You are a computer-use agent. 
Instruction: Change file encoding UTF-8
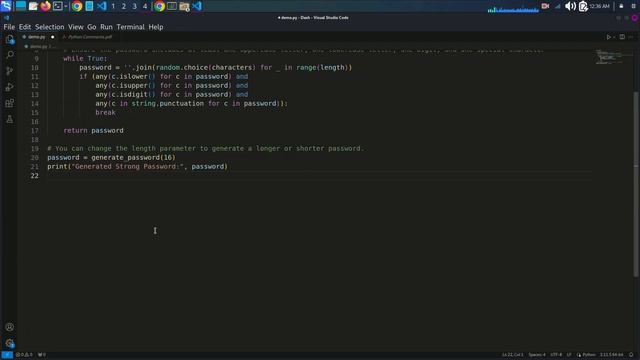click(x=556, y=355)
